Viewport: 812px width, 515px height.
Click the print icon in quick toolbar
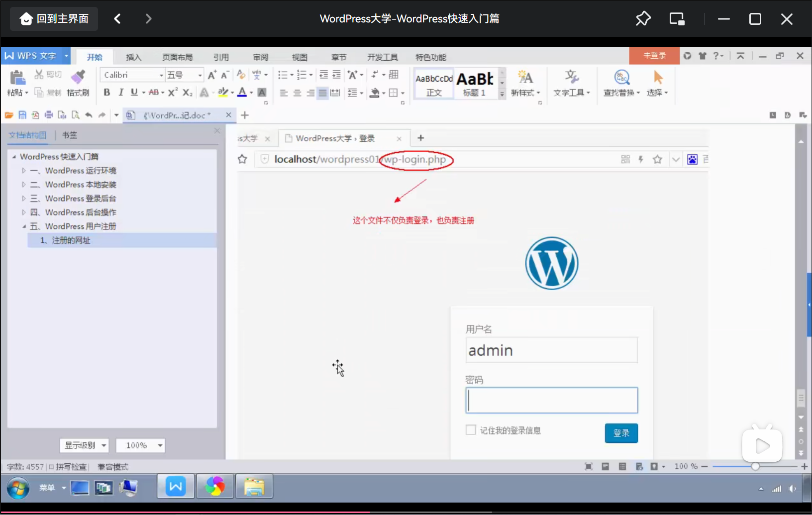49,115
